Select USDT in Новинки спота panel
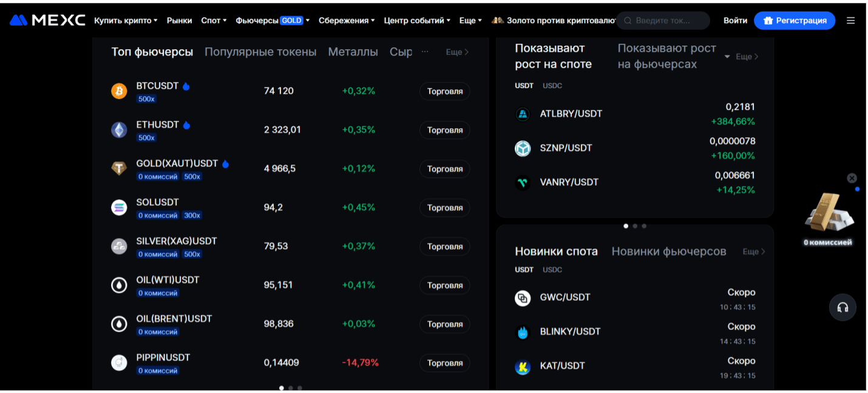This screenshot has height=393, width=868. point(524,270)
